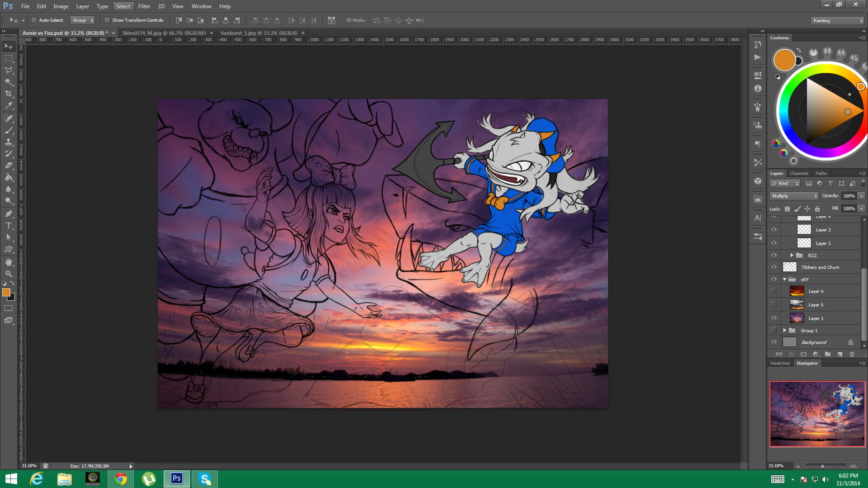
Task: Open Google Chrome from the taskbar
Action: [120, 479]
